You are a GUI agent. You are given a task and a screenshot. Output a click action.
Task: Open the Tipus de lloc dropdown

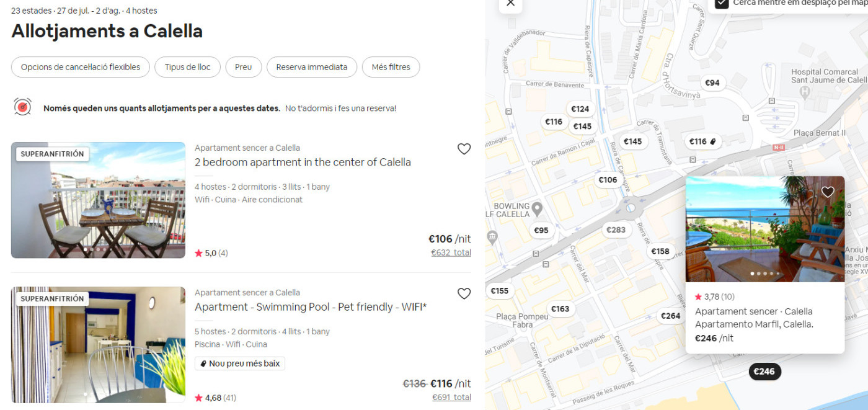187,67
